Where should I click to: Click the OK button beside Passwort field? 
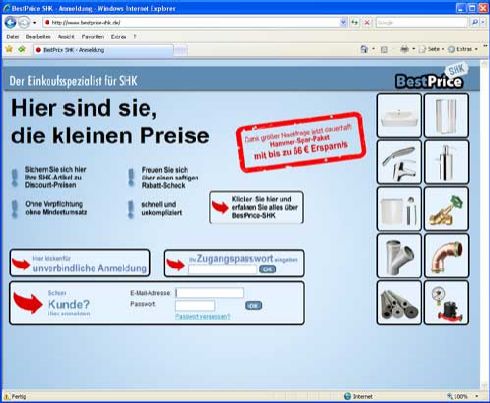pos(253,305)
